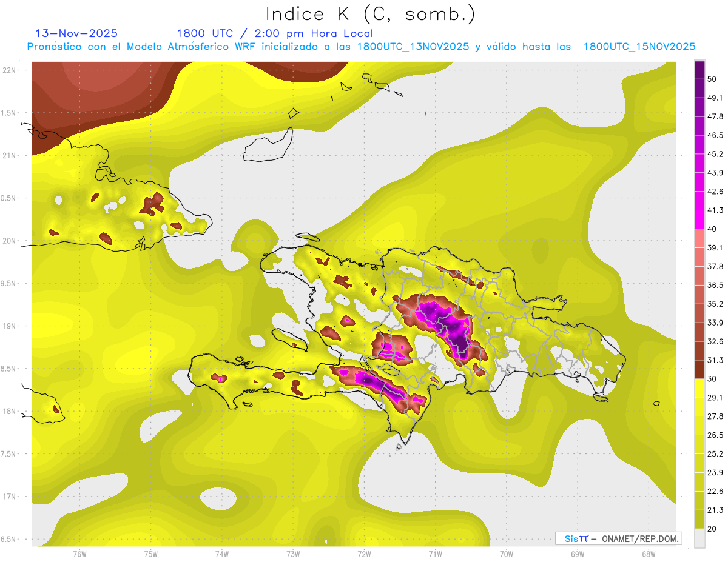Click the "70W" longitude label
This screenshot has width=728, height=562.
tap(506, 554)
